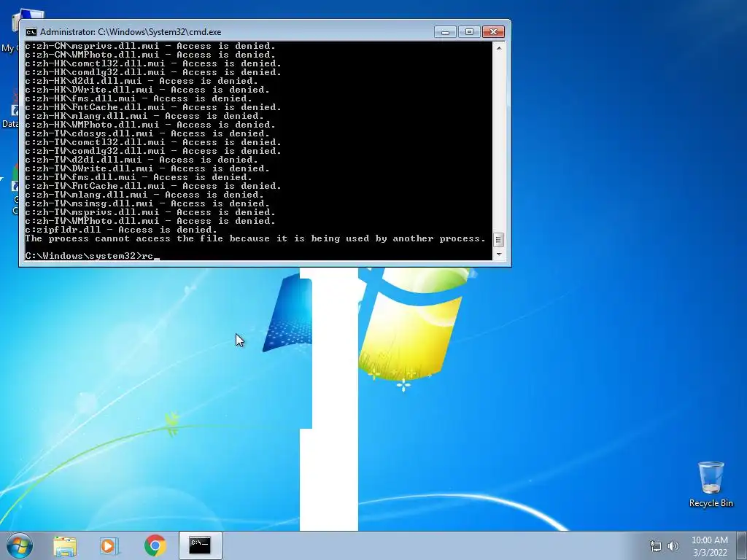Click the 'c:zh-HK\mlang.dll.mui' line
Image resolution: width=747 pixels, height=560 pixels.
pos(144,116)
